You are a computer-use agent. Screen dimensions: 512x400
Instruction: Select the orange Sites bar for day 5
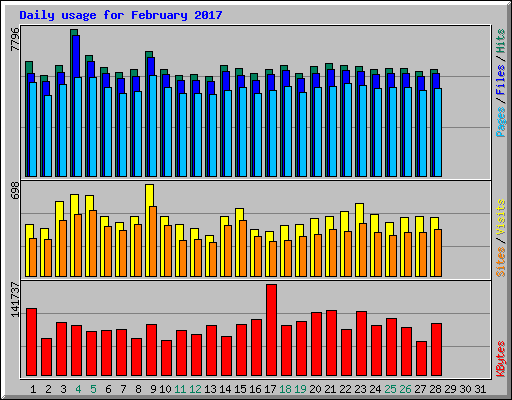pyautogui.click(x=93, y=243)
